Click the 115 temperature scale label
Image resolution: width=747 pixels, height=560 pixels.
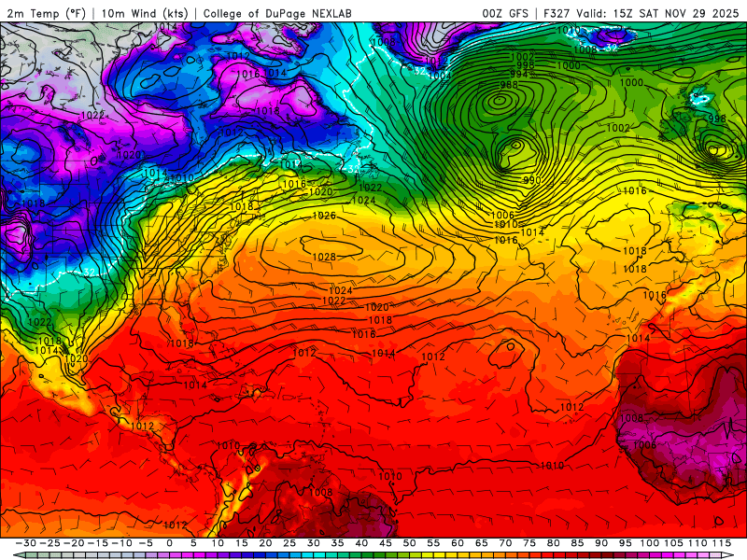point(722,543)
